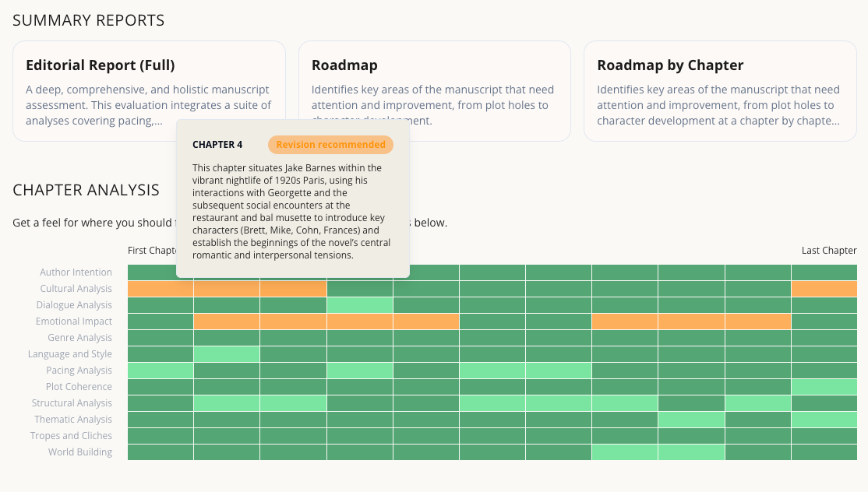Select the Author Intention analysis row label
This screenshot has height=492, width=868.
(76, 272)
